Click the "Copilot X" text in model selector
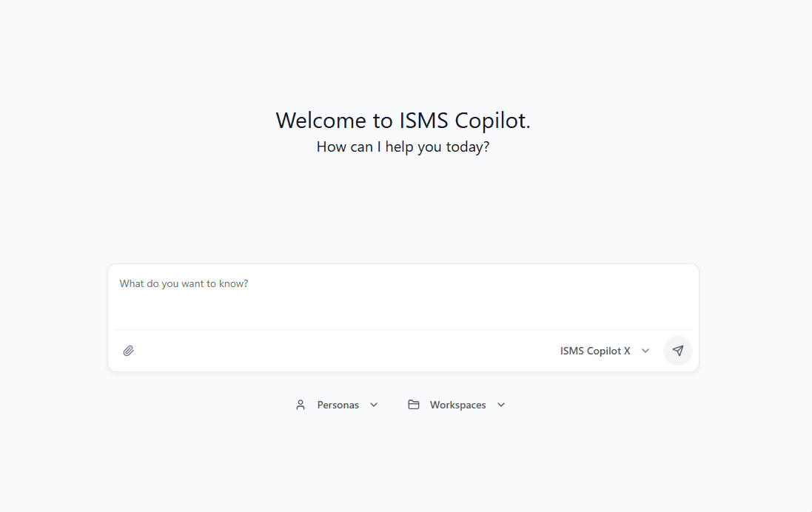 pyautogui.click(x=608, y=351)
